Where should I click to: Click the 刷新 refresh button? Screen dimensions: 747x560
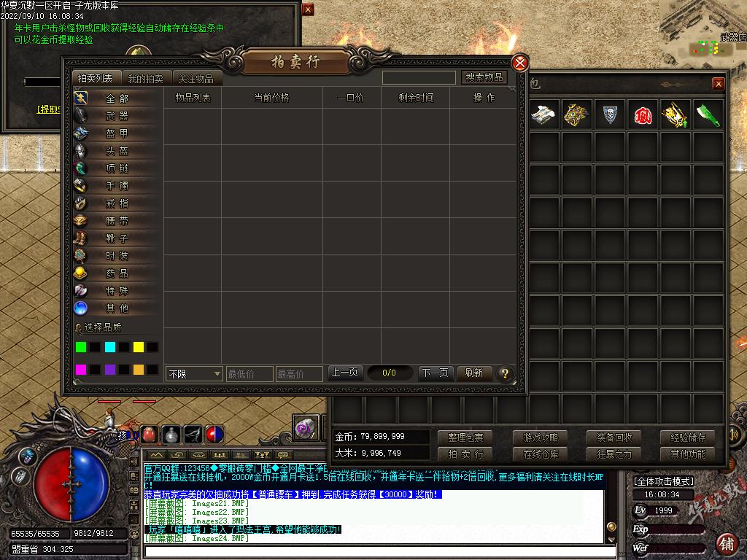474,373
